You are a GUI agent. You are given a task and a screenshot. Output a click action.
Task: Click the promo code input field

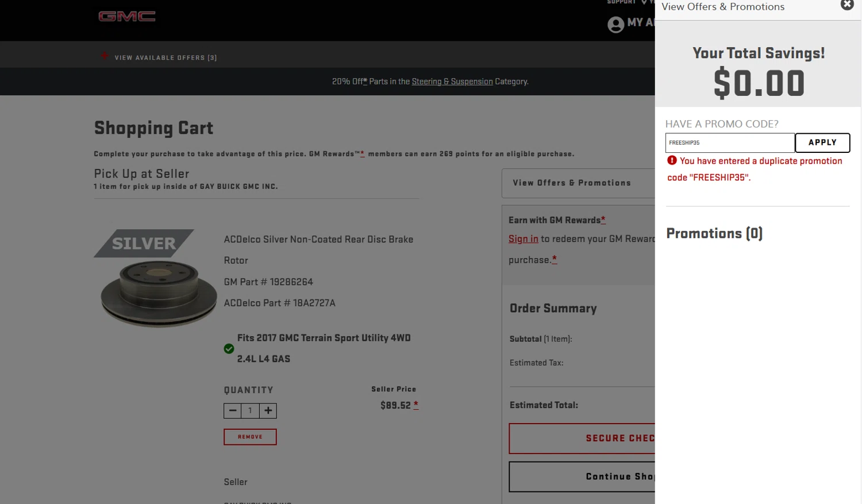(x=730, y=143)
